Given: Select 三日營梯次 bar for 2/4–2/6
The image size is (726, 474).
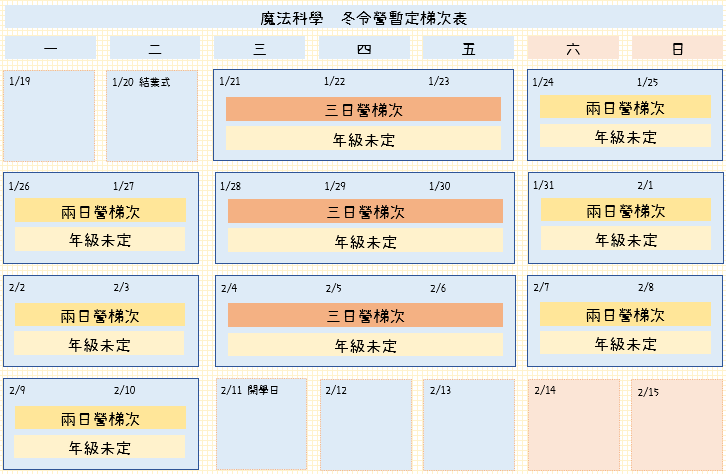Looking at the screenshot, I should pyautogui.click(x=365, y=315).
